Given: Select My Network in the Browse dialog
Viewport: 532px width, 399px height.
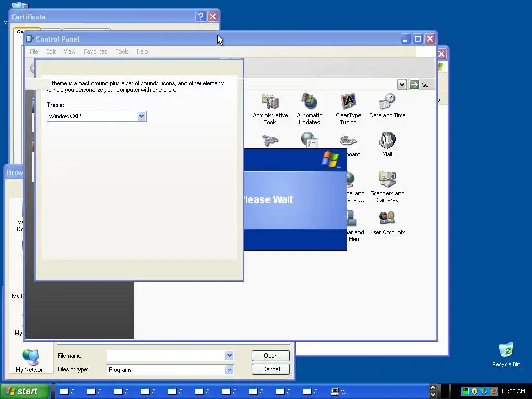Looking at the screenshot, I should click(x=30, y=361).
